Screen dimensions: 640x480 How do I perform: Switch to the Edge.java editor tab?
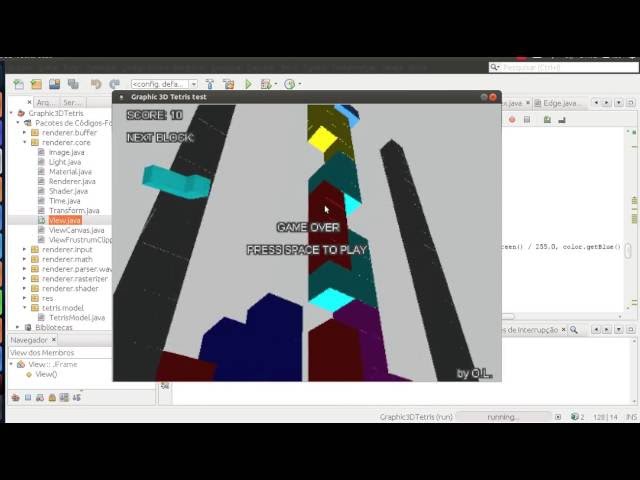point(560,103)
